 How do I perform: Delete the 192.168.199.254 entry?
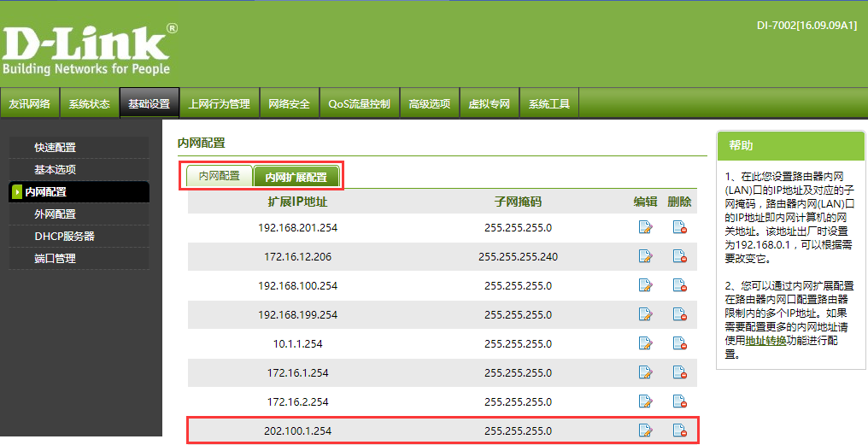[680, 314]
